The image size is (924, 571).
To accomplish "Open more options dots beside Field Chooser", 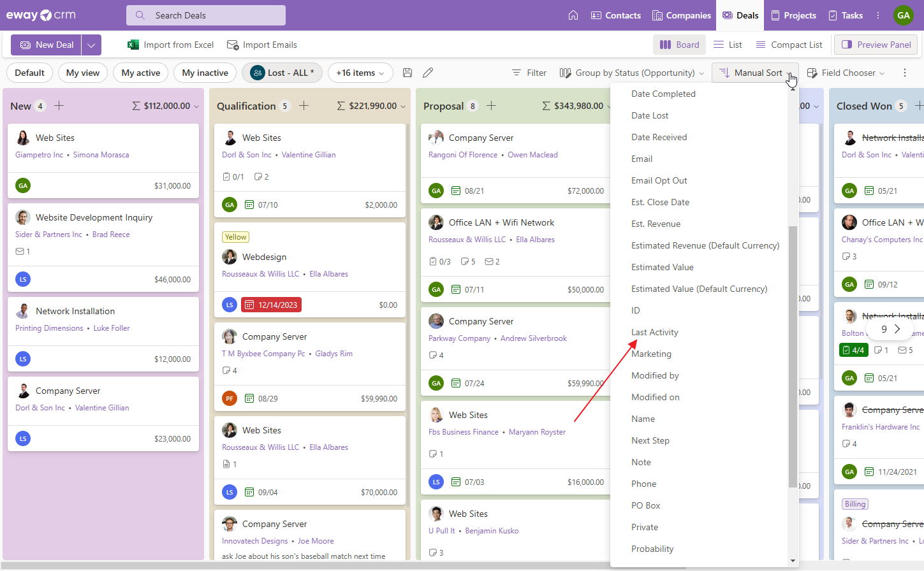I will tap(905, 73).
